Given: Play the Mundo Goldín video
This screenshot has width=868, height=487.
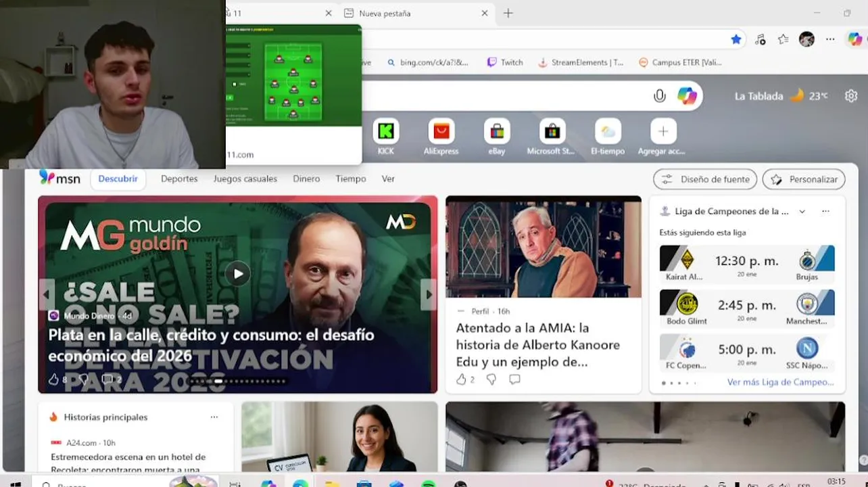Looking at the screenshot, I should 238,274.
